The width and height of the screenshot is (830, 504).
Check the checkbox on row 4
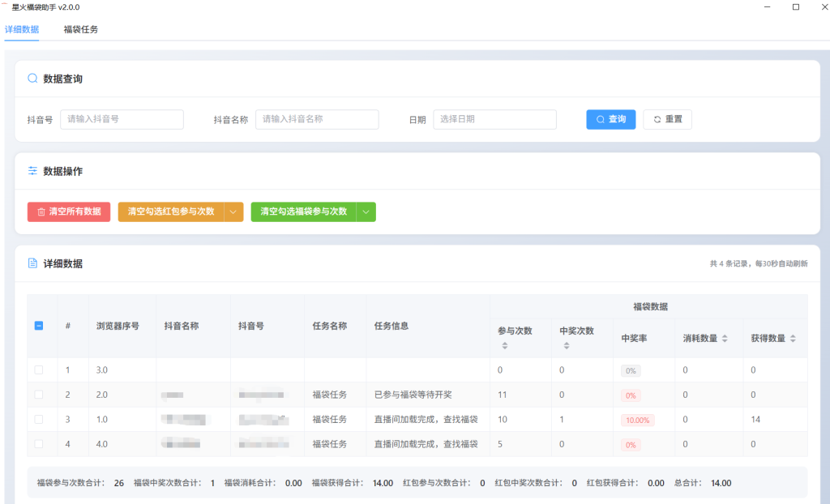click(x=38, y=444)
